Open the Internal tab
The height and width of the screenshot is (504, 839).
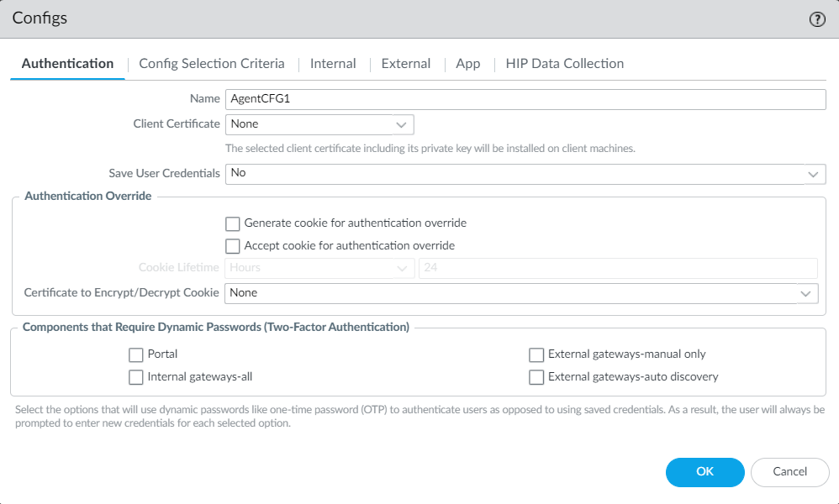pyautogui.click(x=333, y=64)
